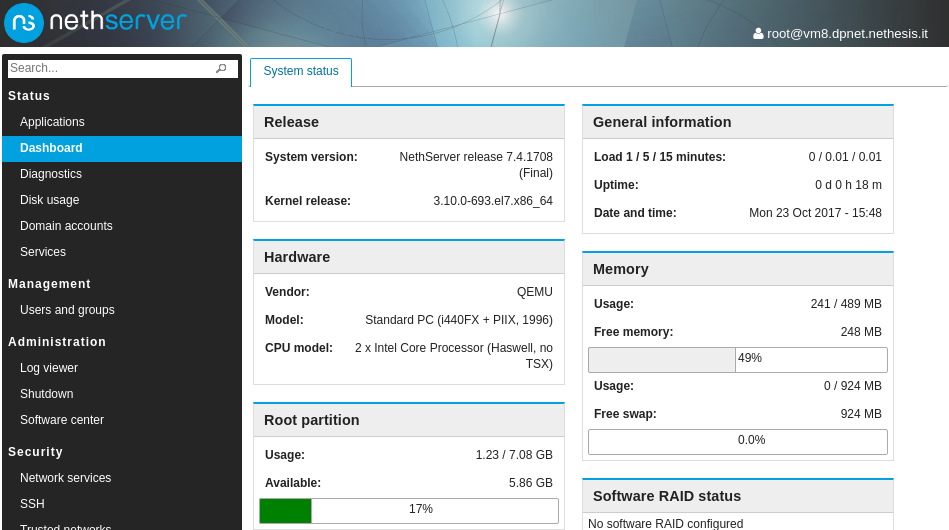Open SSH settings page
This screenshot has width=949, height=530.
tap(32, 504)
